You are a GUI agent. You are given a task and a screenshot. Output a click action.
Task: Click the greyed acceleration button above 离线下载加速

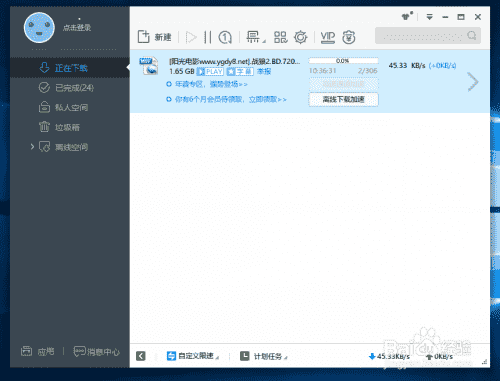pos(343,84)
